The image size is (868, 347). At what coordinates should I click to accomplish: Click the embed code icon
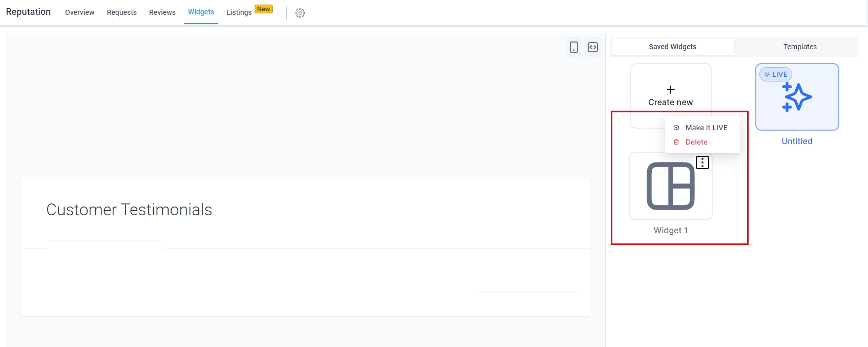pyautogui.click(x=593, y=47)
